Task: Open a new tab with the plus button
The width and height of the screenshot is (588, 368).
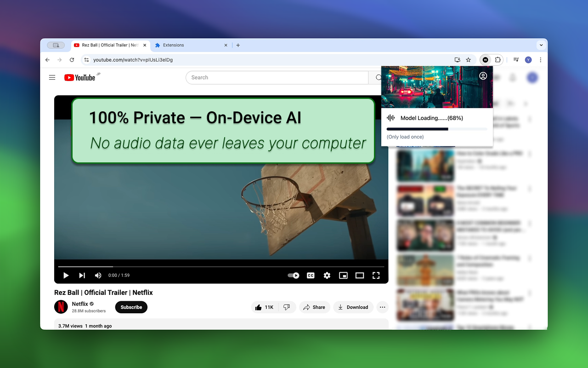Action: pos(238,45)
